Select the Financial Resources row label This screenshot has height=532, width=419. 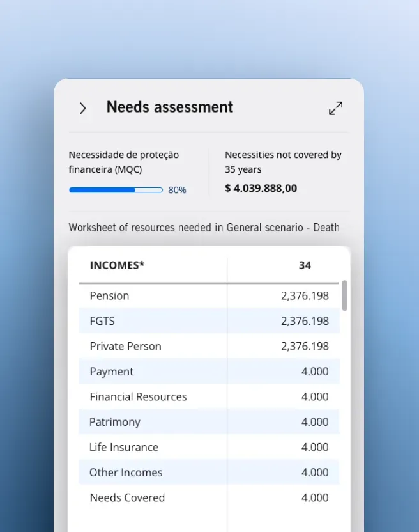pos(139,397)
